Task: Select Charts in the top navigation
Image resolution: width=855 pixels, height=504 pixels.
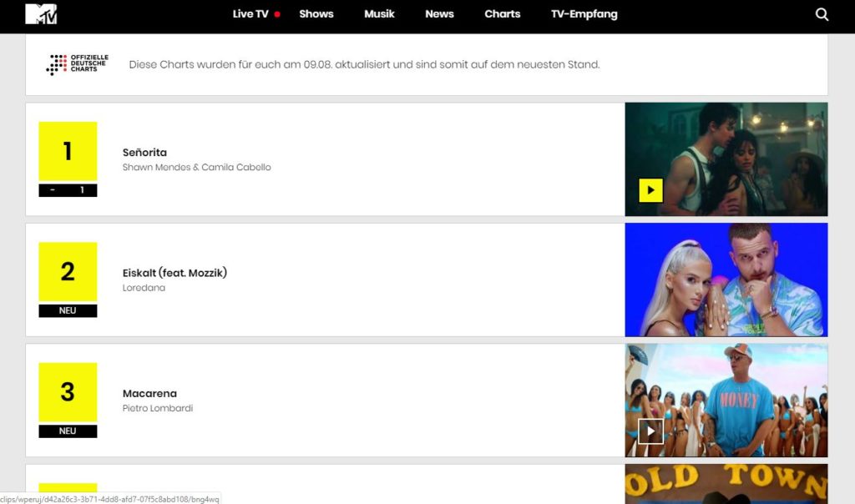Action: (x=502, y=13)
